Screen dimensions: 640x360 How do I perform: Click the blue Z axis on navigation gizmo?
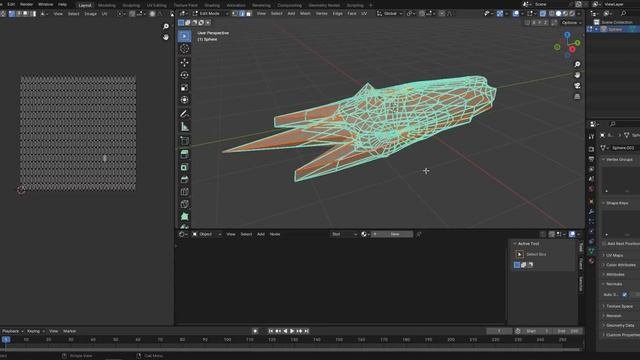point(567,35)
